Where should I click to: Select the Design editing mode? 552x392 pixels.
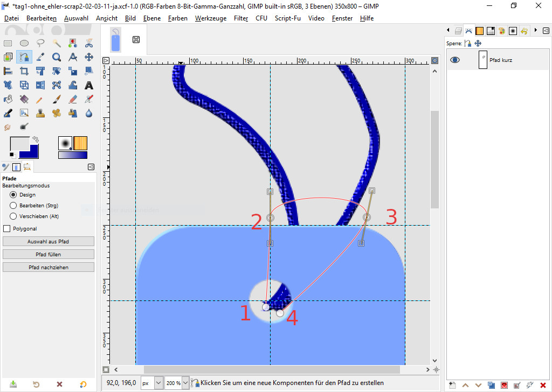pos(13,194)
